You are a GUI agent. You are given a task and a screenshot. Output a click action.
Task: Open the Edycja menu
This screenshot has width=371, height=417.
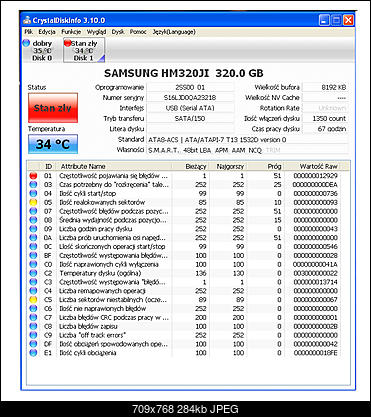point(47,32)
